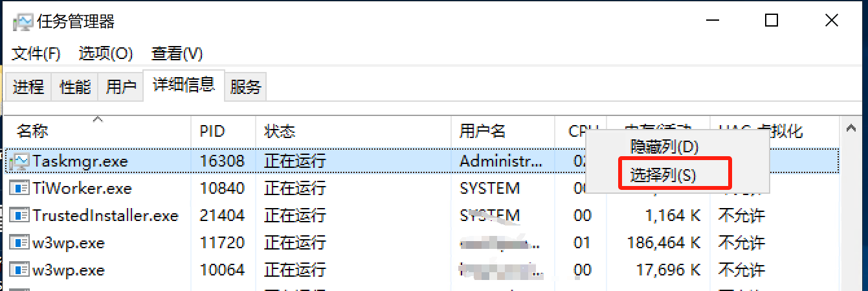This screenshot has width=868, height=291.
Task: Click the TrustedInstaller.exe process icon
Action: click(x=21, y=215)
